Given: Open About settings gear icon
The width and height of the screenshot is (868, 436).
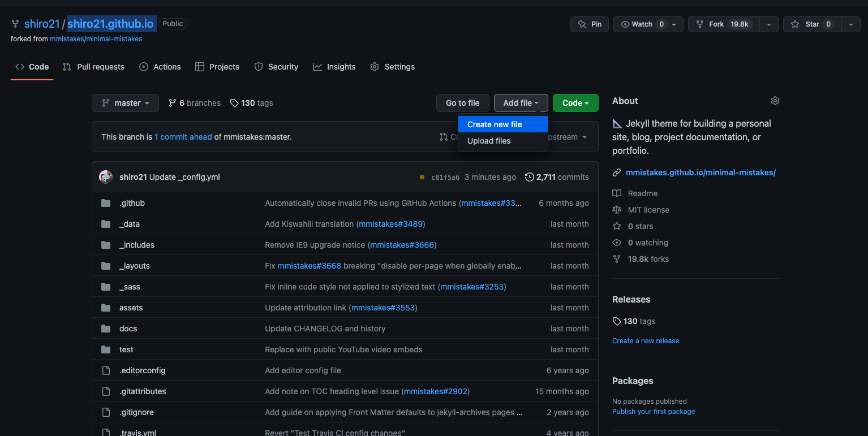Looking at the screenshot, I should (x=775, y=101).
